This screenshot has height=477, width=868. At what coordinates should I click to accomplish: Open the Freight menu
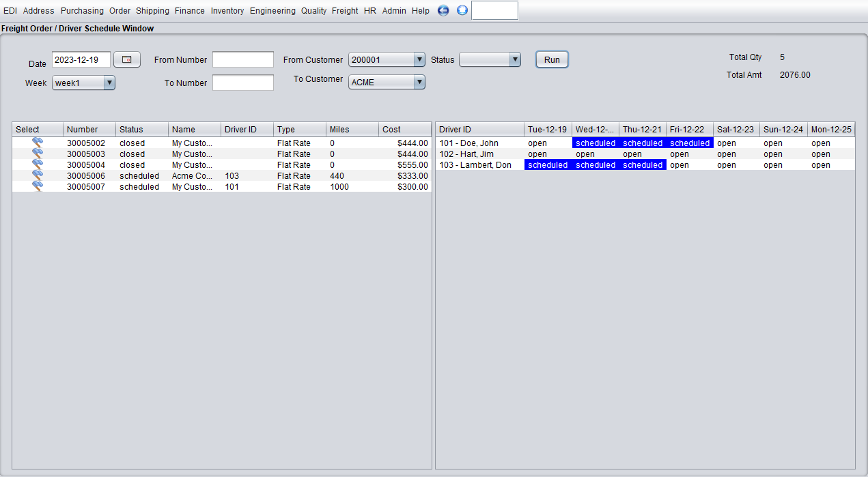(345, 10)
